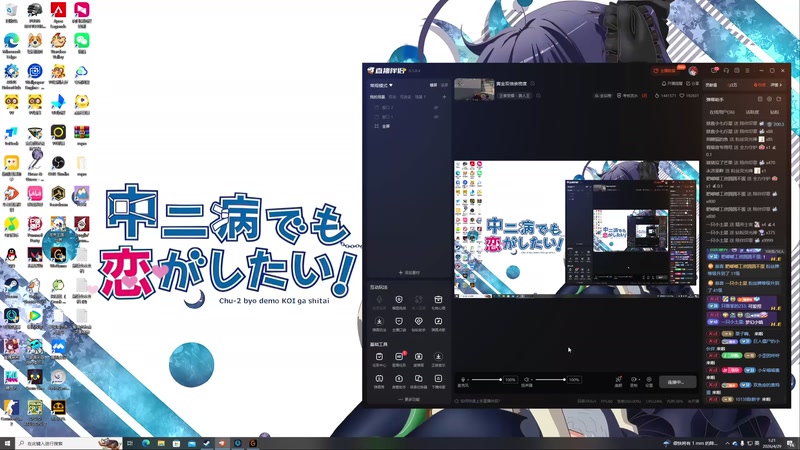Toggle visibility of the 窗口 2 source

coord(436,108)
